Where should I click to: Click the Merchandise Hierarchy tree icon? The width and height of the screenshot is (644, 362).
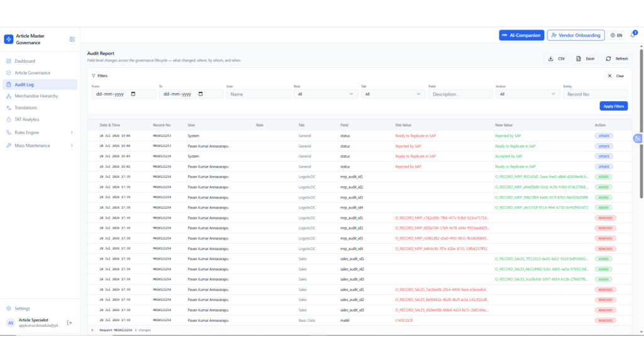(x=9, y=96)
